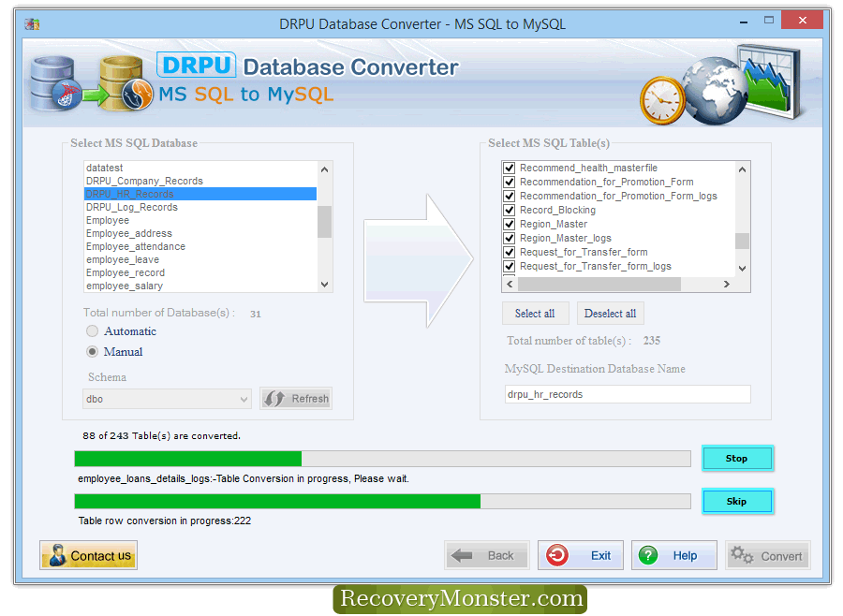Viewport: 843px width, 616px height.
Task: Click database list scroll-up arrow
Action: [x=324, y=169]
